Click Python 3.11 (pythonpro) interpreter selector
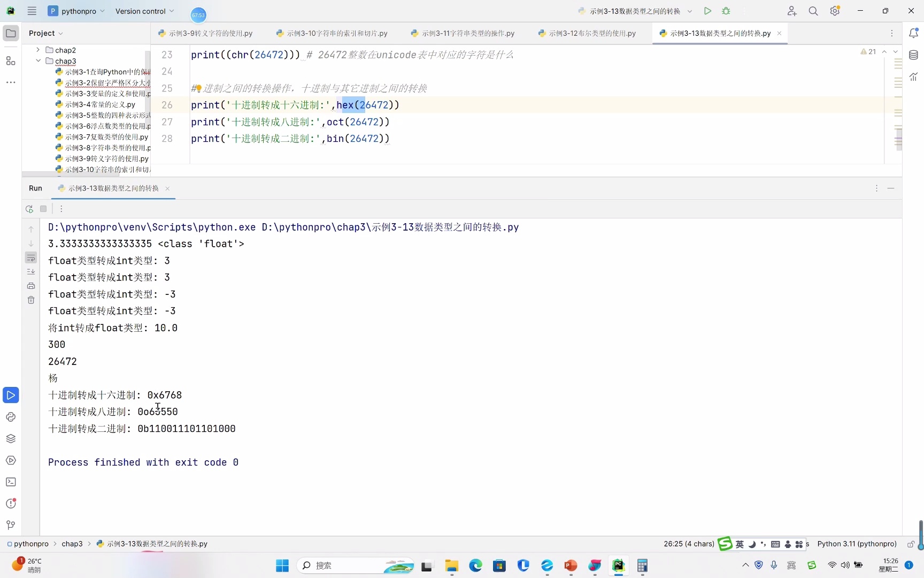924x578 pixels. 857,544
